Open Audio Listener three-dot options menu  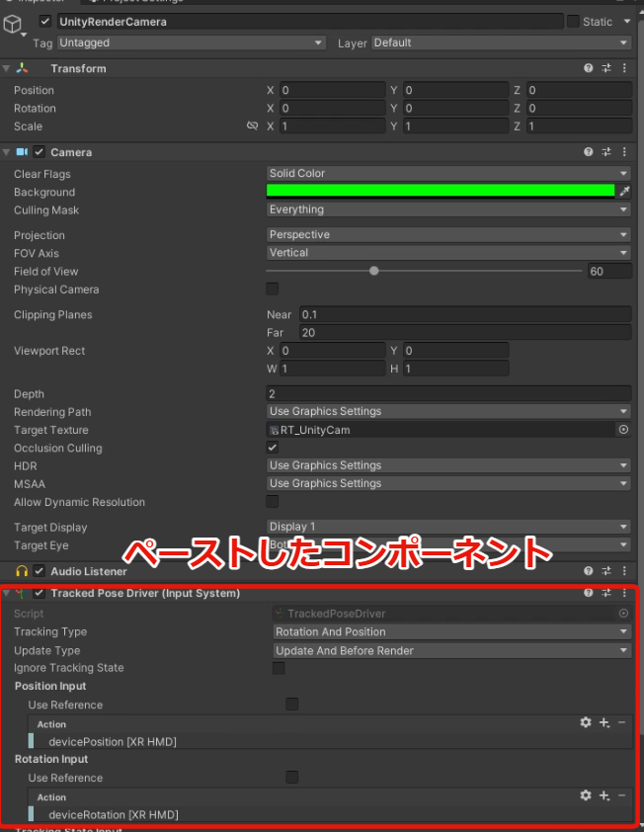click(623, 571)
